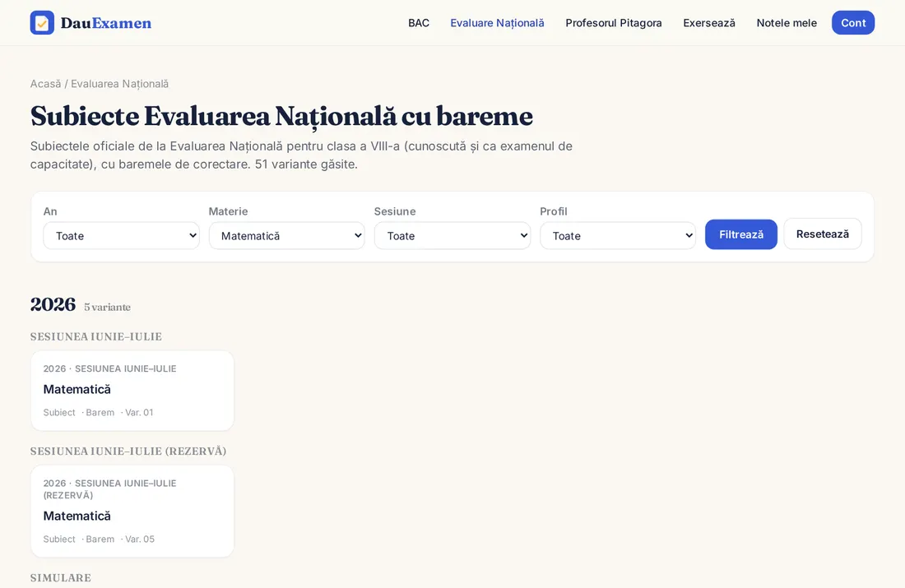
Task: Click the main page title heading
Action: 281,116
